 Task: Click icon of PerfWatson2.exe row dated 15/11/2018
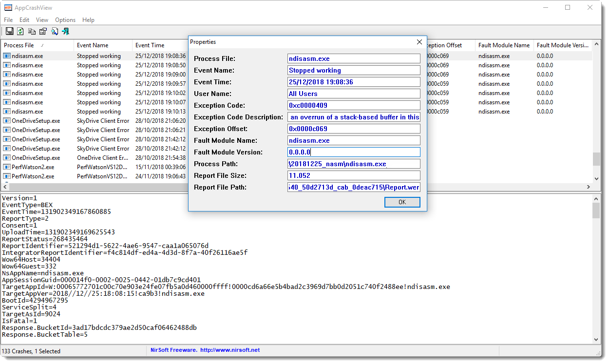point(7,167)
